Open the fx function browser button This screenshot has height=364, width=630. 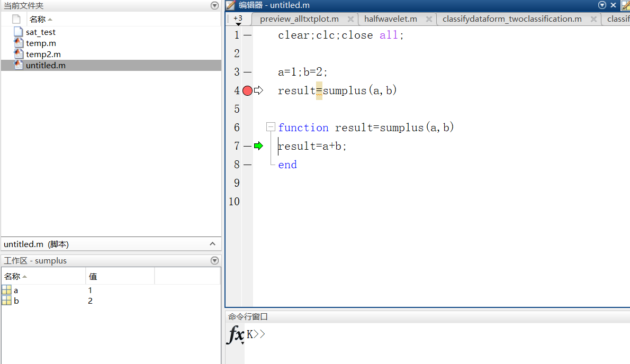[236, 335]
